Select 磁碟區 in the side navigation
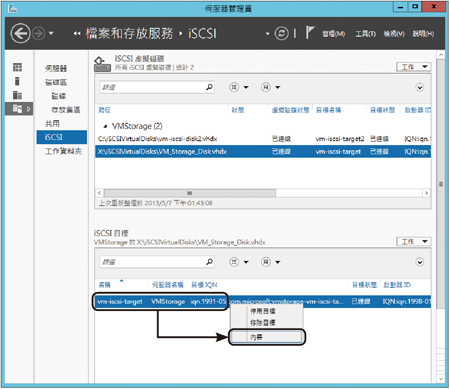The image size is (450, 389). click(x=56, y=82)
